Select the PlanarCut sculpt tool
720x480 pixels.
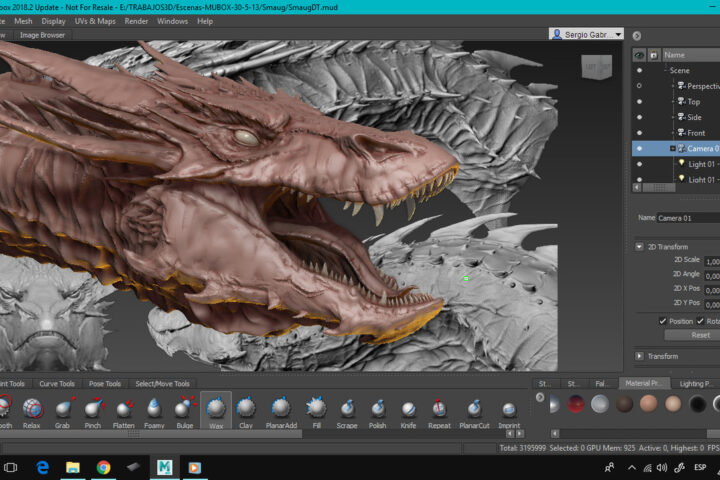[x=474, y=412]
